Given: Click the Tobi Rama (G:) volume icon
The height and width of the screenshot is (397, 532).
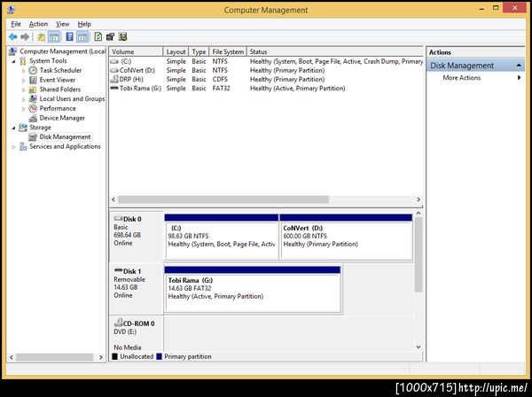Looking at the screenshot, I should pos(114,88).
